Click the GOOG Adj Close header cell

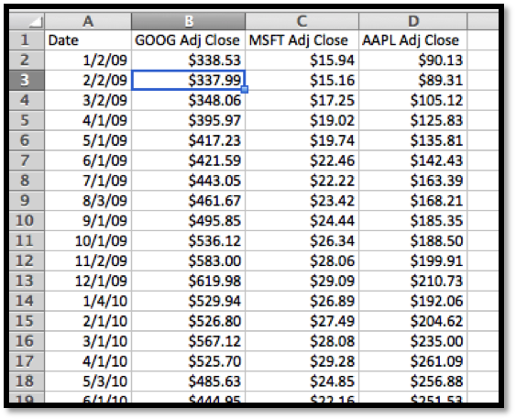pos(188,40)
